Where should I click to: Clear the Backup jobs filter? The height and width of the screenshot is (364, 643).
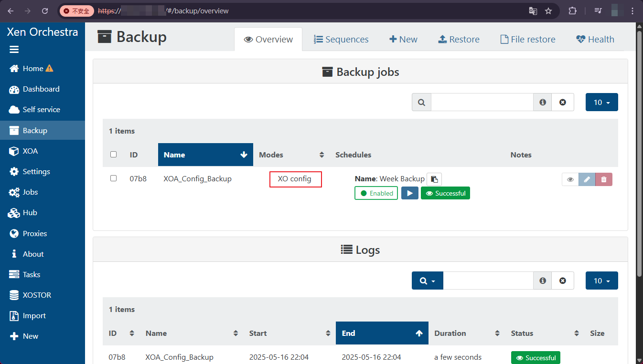(x=563, y=102)
